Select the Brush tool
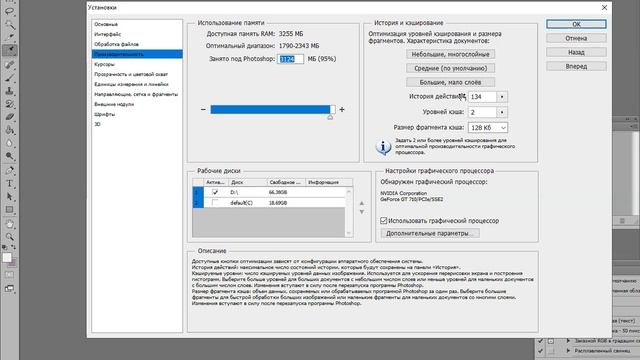 pos(9,78)
